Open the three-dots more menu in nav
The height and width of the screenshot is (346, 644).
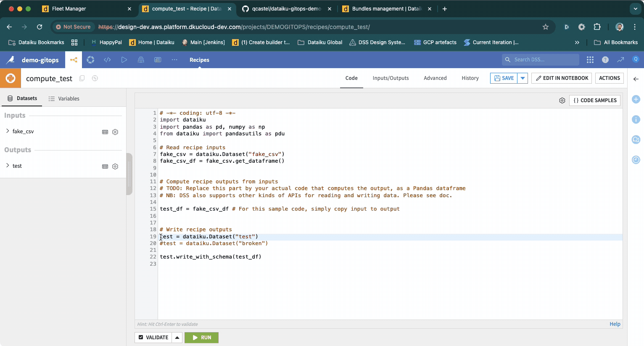[x=174, y=60]
